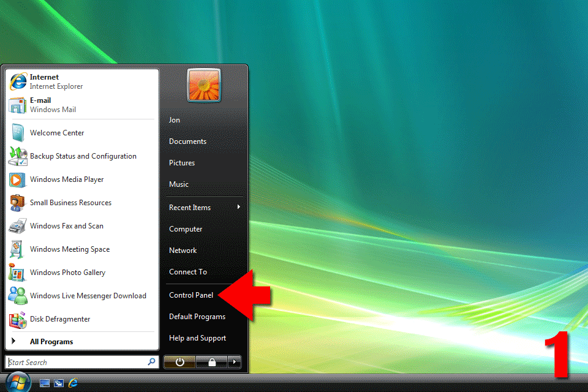Open Documents folder
588x392 pixels.
click(x=188, y=141)
